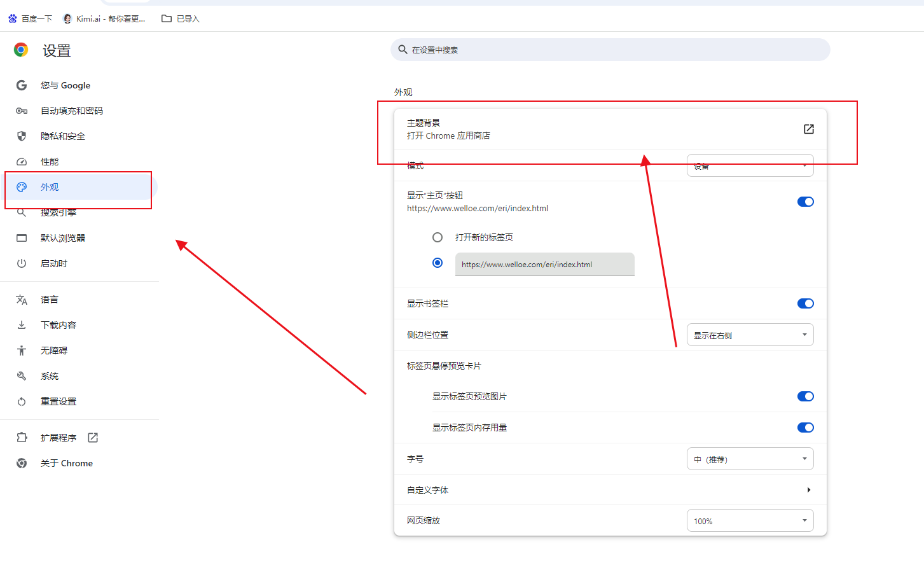Open the 百度一下 bookmark
Viewport: 924px width, 570px height.
30,18
